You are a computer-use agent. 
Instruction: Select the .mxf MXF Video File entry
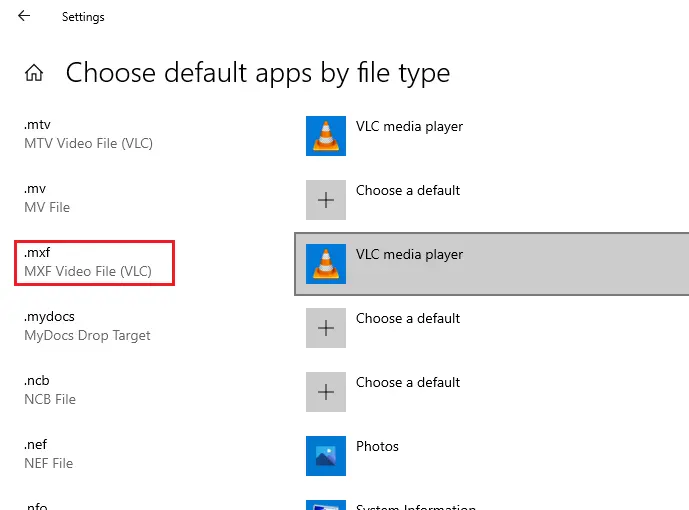[88, 263]
